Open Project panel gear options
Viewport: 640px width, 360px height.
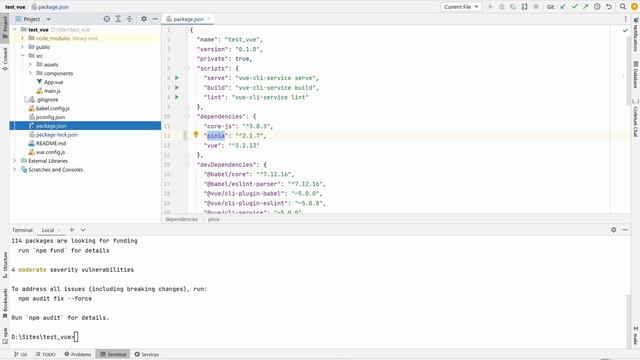click(144, 19)
